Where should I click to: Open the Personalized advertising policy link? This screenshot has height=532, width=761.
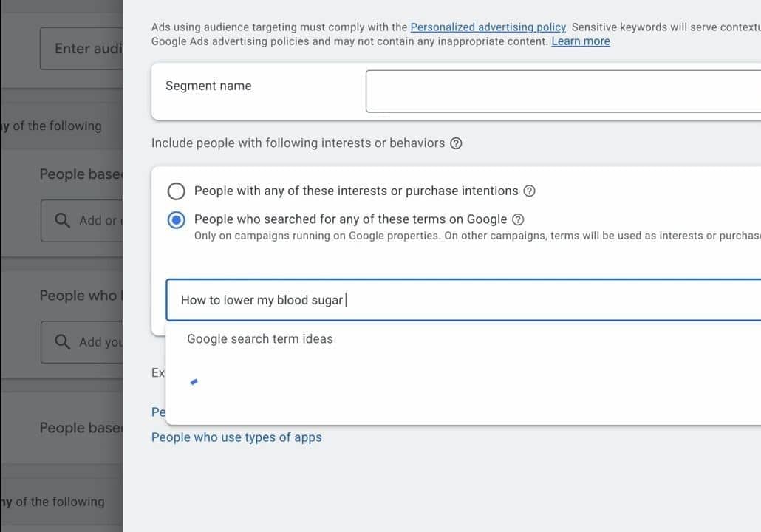tap(488, 27)
